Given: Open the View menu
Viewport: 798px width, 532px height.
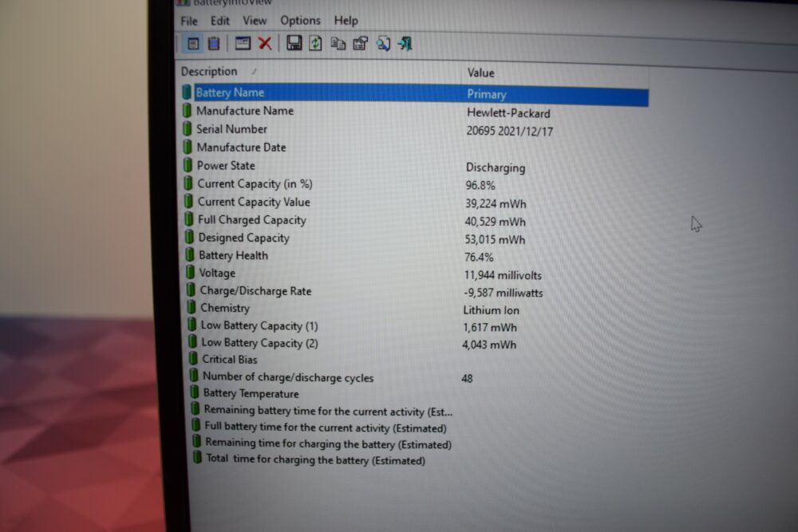Looking at the screenshot, I should point(255,21).
